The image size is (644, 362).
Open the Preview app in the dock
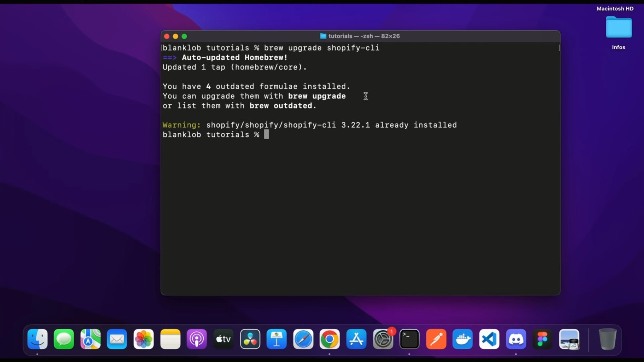coord(569,339)
